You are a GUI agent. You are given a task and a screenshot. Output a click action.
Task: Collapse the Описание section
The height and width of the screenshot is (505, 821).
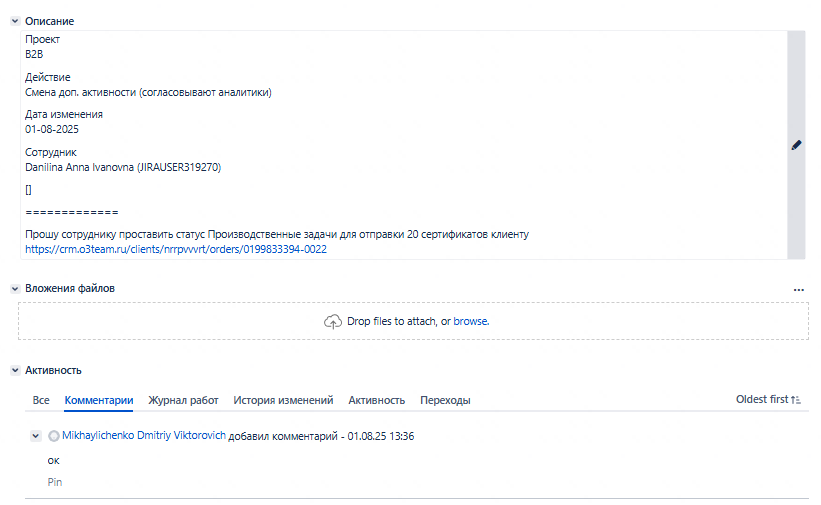(x=15, y=21)
